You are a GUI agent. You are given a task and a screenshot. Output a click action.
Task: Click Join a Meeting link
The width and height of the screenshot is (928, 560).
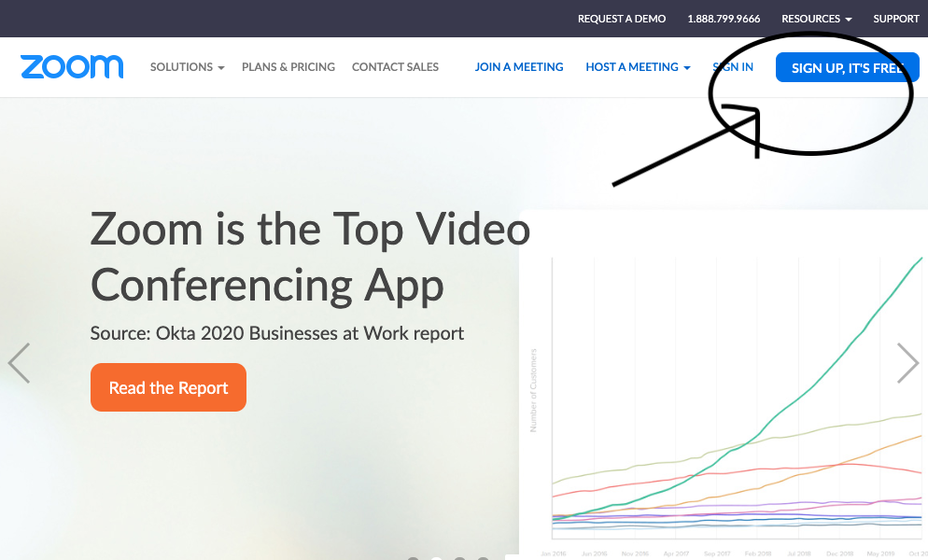tap(519, 67)
